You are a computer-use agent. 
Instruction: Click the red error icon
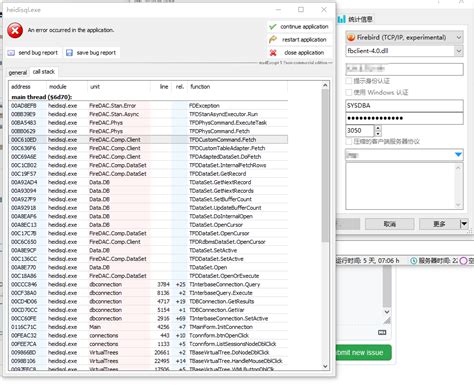pyautogui.click(x=15, y=31)
